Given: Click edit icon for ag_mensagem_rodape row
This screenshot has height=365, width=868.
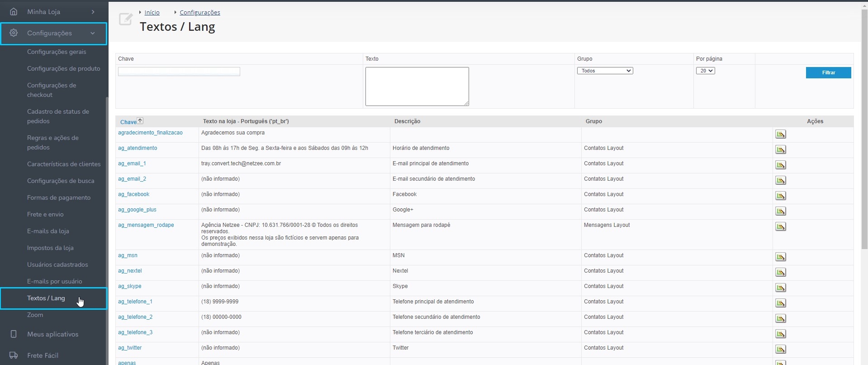Looking at the screenshot, I should click(x=780, y=227).
